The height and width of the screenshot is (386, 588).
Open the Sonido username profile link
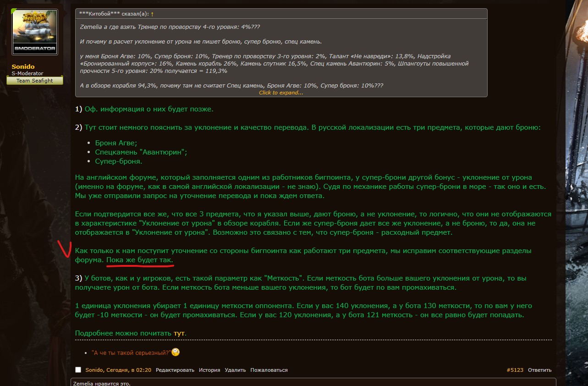23,67
